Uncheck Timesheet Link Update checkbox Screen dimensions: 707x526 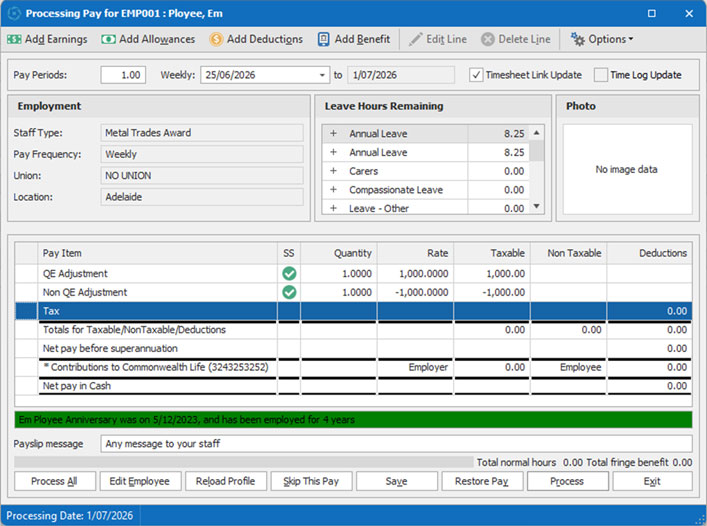point(476,75)
